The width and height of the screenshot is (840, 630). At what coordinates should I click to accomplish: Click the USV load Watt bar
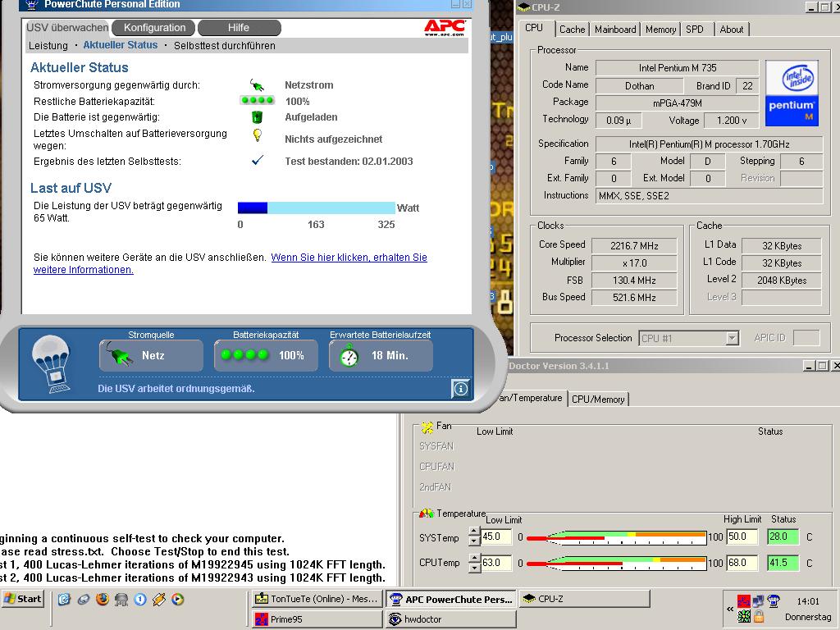[x=316, y=208]
